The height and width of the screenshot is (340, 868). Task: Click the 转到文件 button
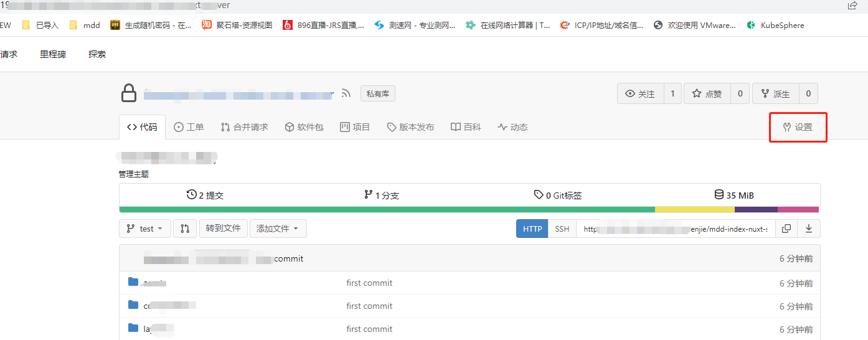223,229
